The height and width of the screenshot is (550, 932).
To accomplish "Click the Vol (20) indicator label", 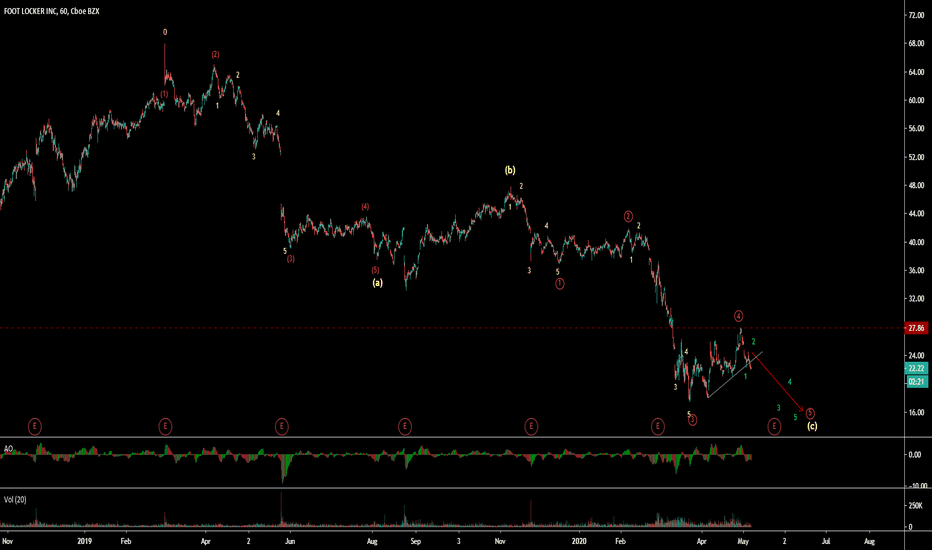I will coord(15,499).
